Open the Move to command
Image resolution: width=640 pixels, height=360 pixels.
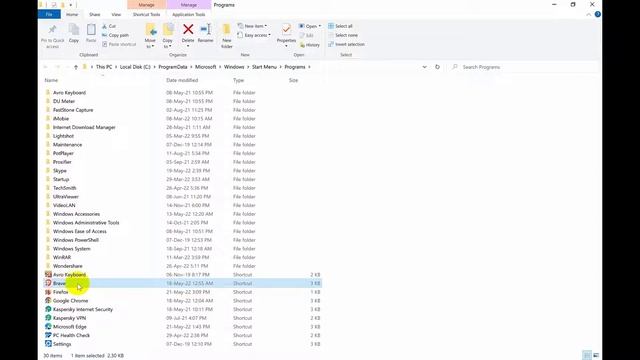pyautogui.click(x=150, y=36)
